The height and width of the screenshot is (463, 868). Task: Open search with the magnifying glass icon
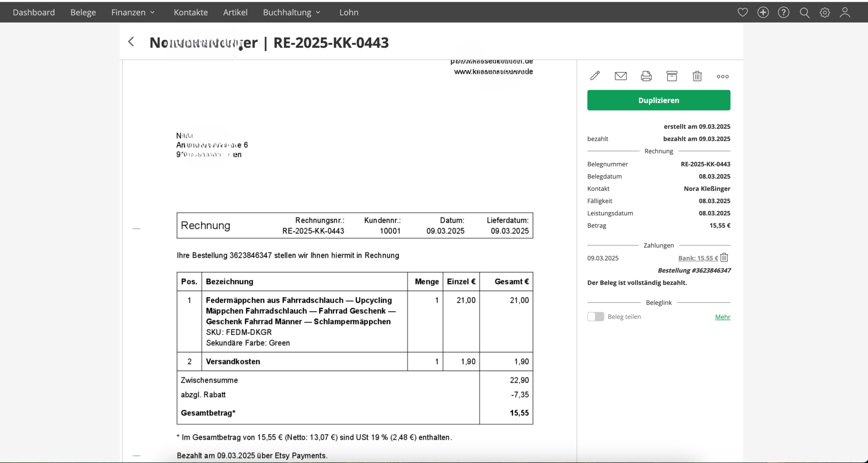click(x=804, y=13)
